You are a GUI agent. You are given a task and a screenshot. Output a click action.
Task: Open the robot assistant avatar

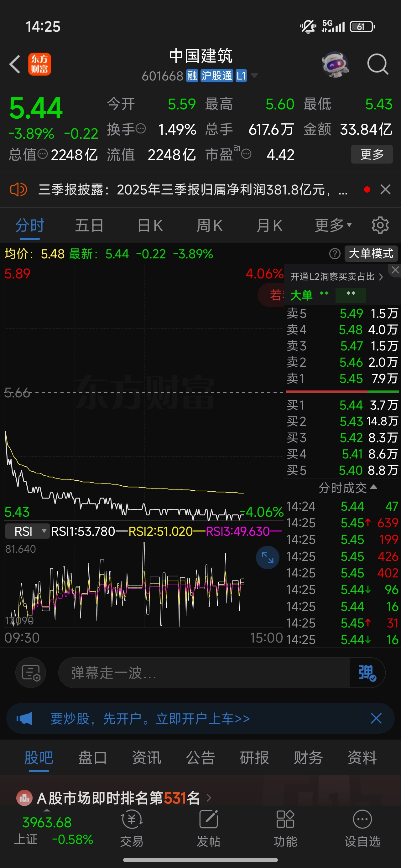click(x=335, y=65)
